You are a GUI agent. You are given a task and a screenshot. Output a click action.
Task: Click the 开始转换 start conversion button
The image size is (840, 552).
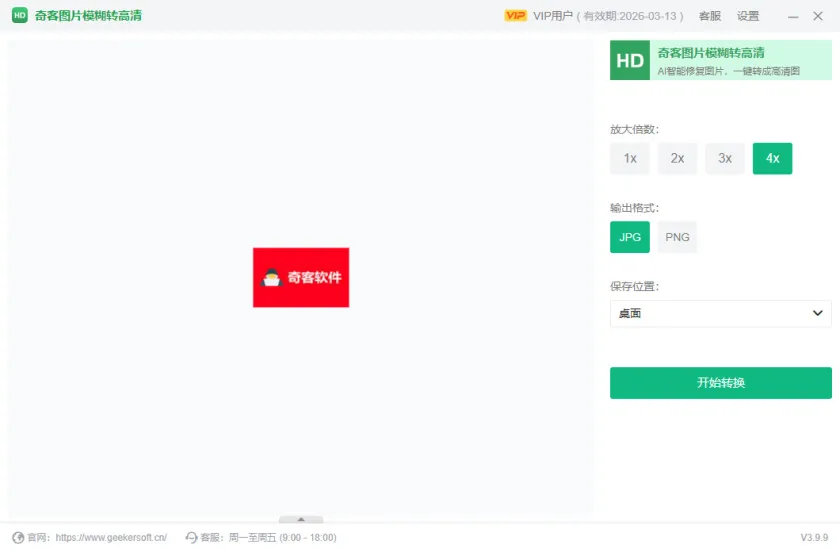point(721,383)
